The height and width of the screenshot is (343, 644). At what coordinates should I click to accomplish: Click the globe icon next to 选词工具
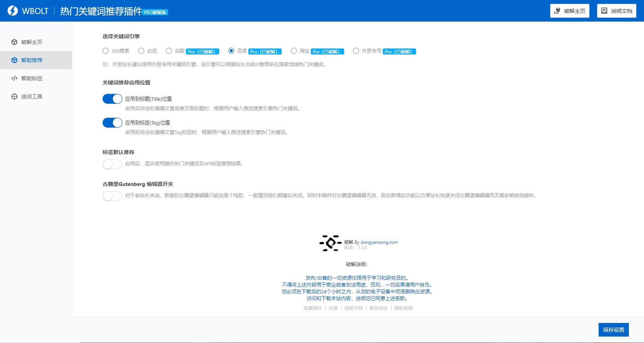14,97
